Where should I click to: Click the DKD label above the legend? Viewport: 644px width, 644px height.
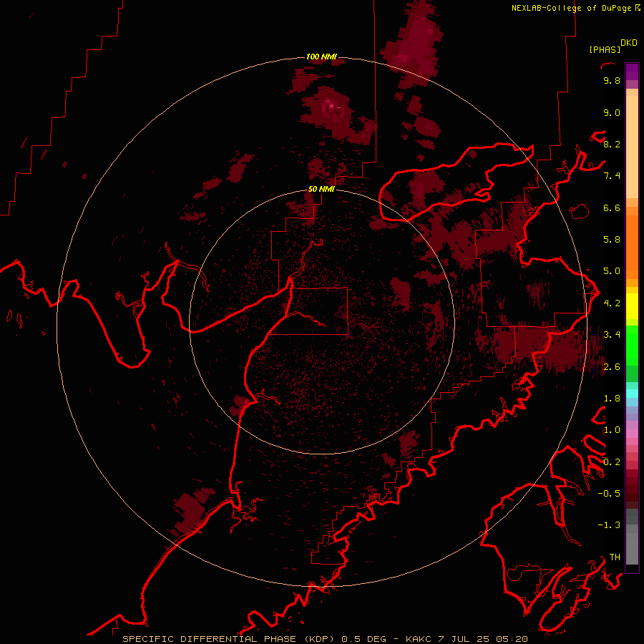(629, 43)
